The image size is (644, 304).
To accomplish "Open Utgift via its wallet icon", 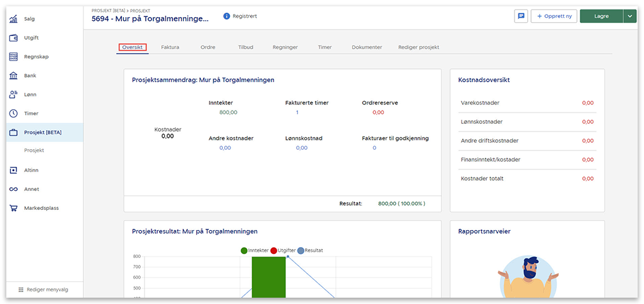I will pos(13,38).
